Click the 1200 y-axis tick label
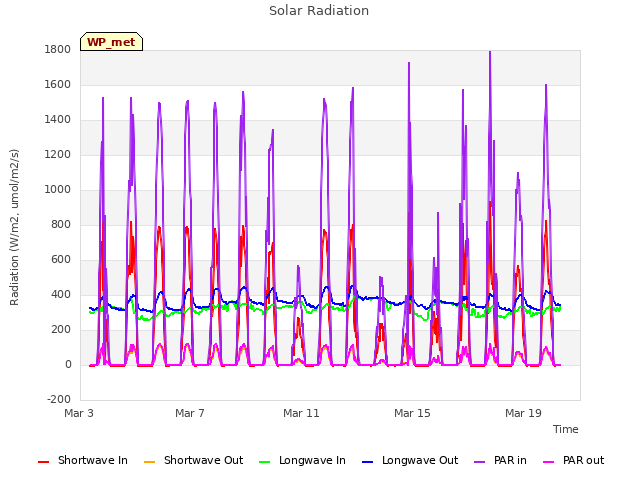Screen dimensions: 640x480 click(58, 155)
